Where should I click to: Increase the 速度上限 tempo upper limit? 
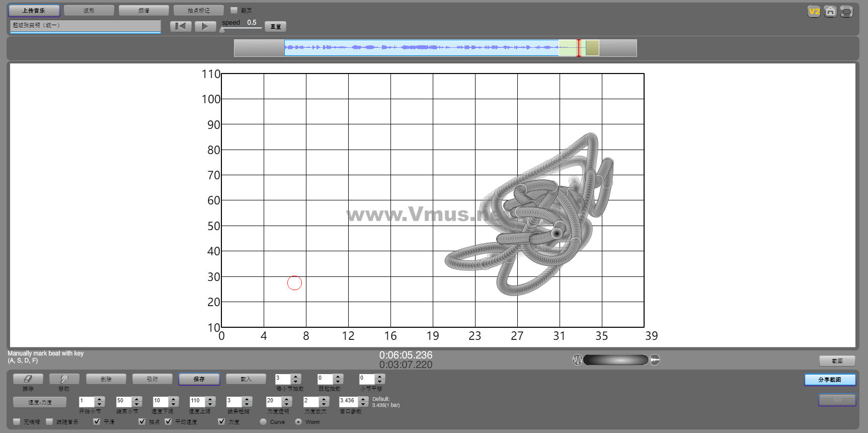[211, 399]
